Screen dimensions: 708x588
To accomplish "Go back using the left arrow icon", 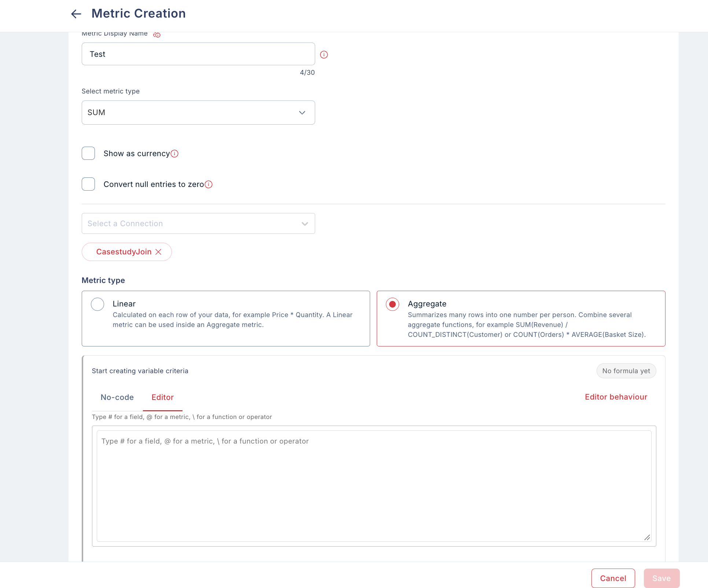I will pyautogui.click(x=76, y=14).
